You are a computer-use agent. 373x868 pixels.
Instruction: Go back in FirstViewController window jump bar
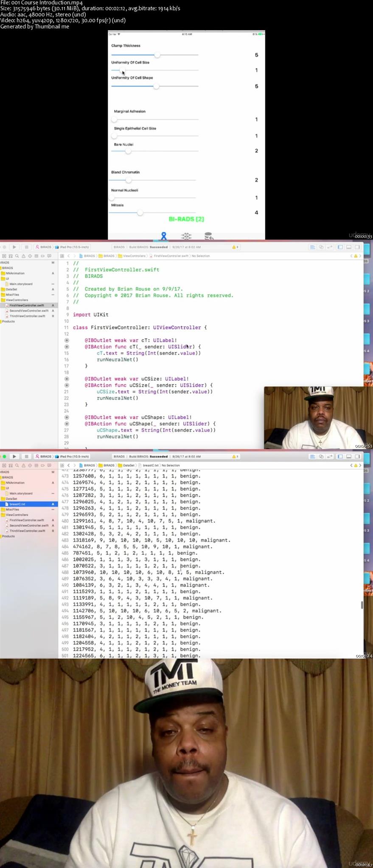pos(68,256)
